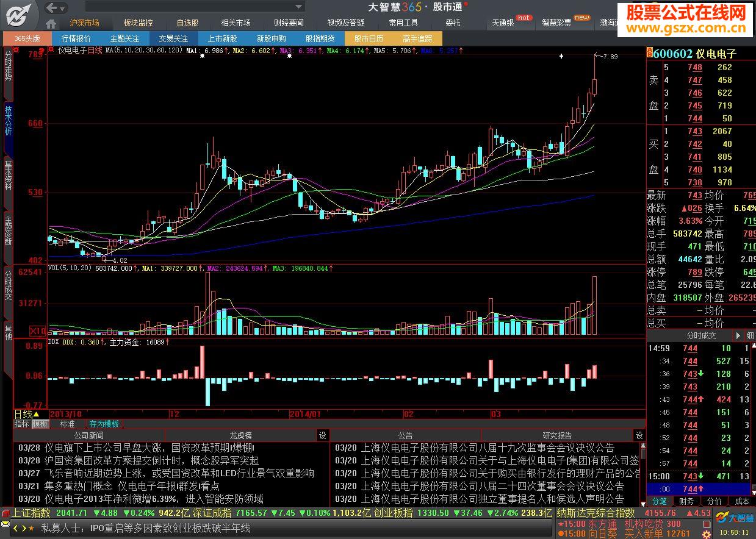
Task: Switch to the 分笔 bottom tab
Action: 660,501
